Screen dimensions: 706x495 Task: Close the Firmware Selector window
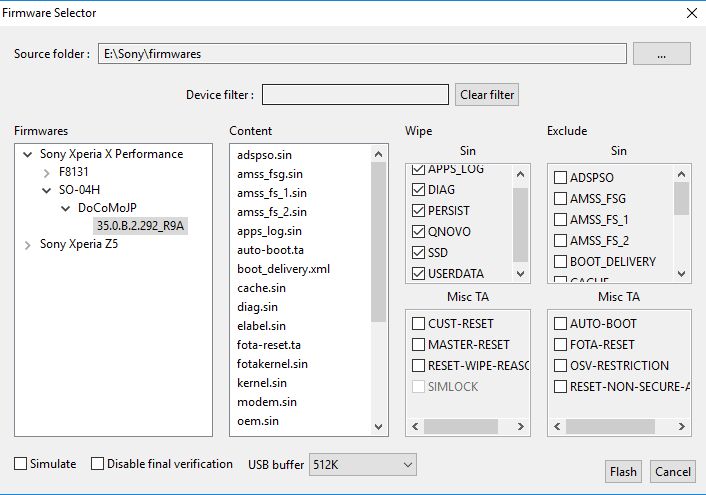click(690, 13)
